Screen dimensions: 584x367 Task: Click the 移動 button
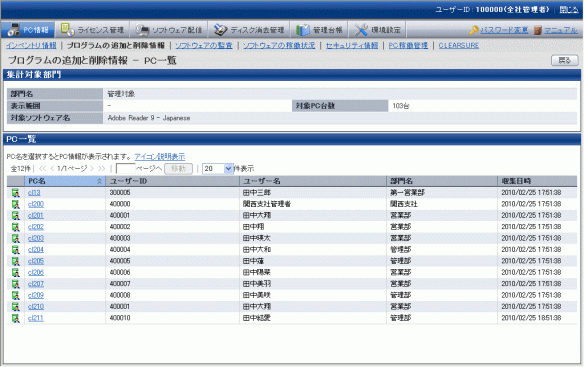(178, 169)
